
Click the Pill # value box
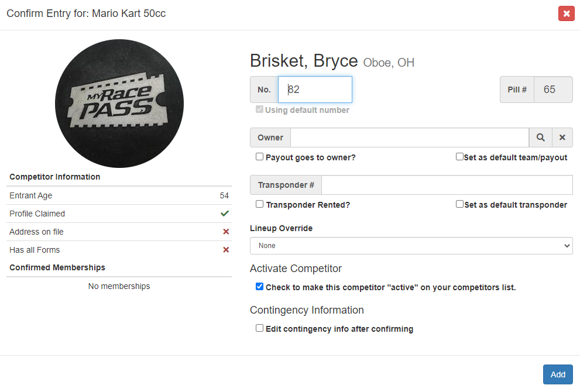[552, 90]
